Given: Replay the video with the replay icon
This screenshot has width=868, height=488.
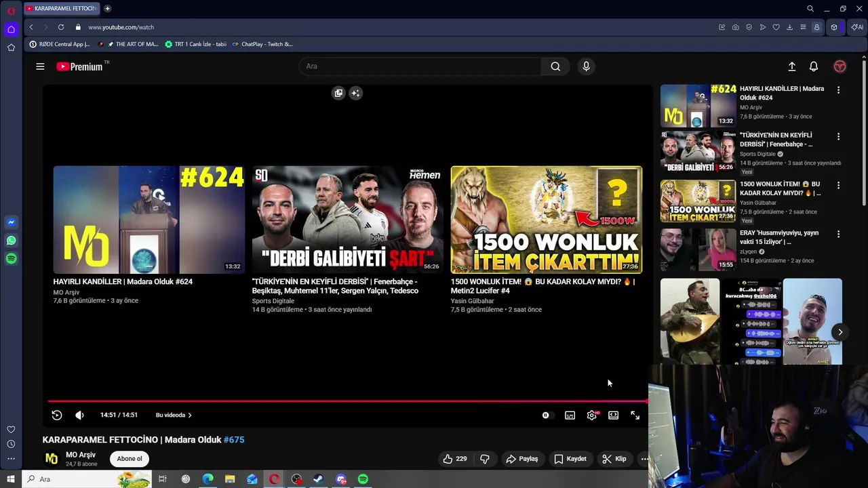Looking at the screenshot, I should click(57, 415).
